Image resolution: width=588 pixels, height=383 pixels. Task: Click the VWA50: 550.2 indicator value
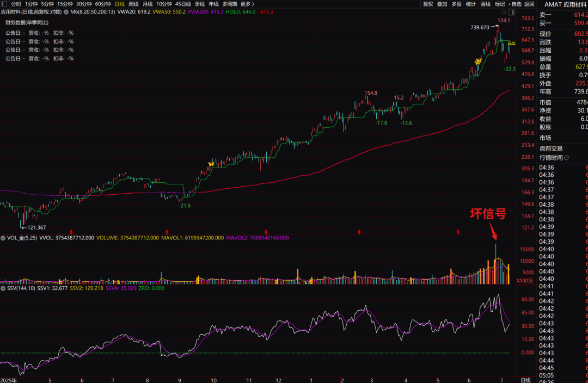tap(169, 12)
